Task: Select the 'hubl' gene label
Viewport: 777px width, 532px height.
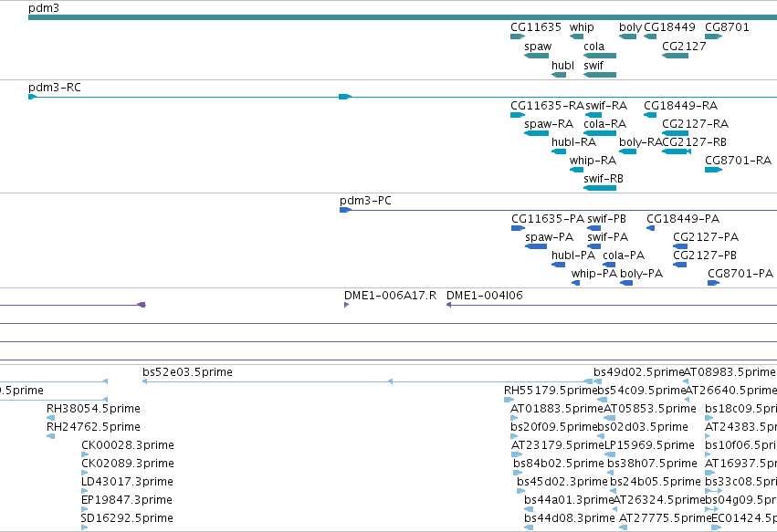Action: 562,66
